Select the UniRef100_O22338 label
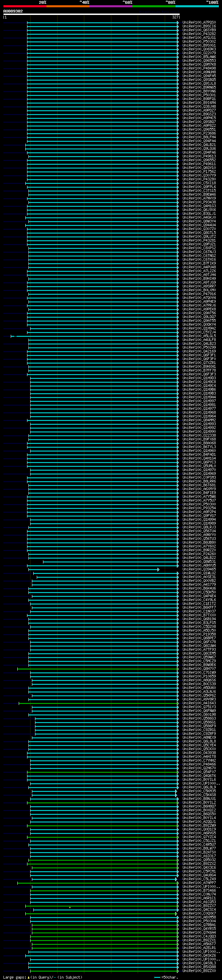 point(199,435)
